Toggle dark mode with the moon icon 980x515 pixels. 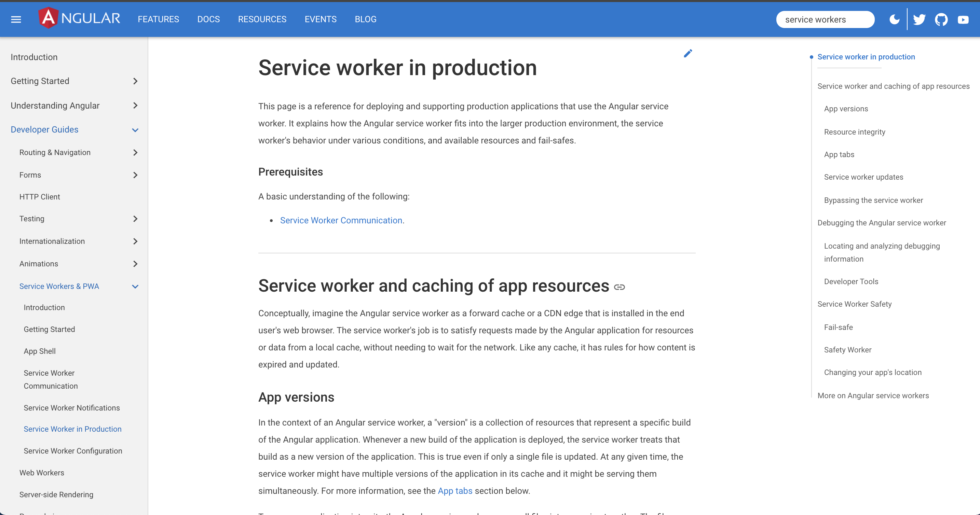tap(894, 19)
